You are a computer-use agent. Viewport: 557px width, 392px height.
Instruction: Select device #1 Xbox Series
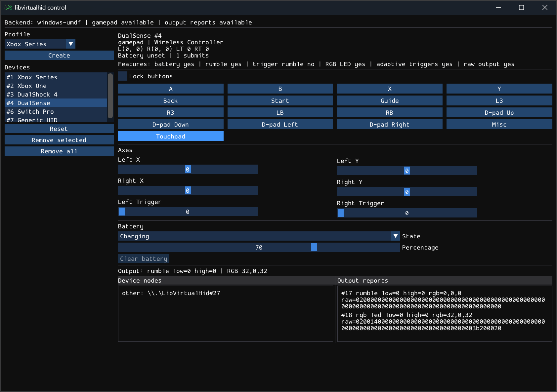coord(56,77)
